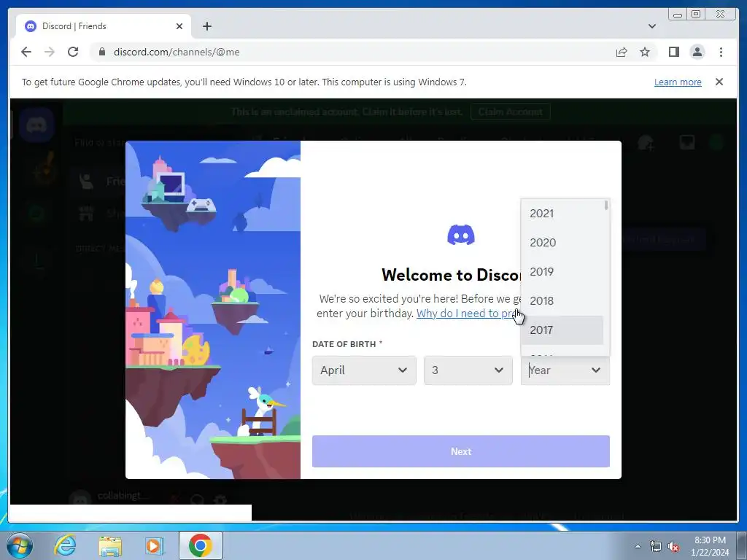Open the Windows Start menu
Viewport: 747px width, 560px height.
coord(20,545)
